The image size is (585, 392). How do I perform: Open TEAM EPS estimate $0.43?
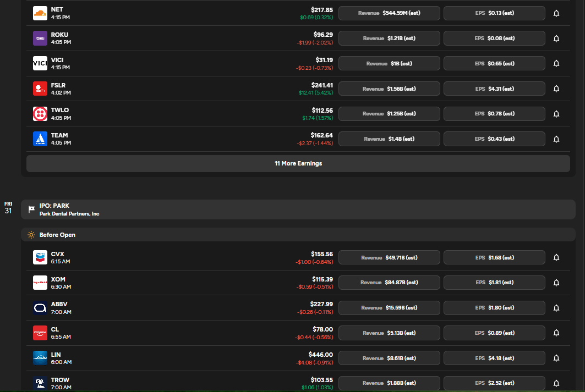click(494, 139)
